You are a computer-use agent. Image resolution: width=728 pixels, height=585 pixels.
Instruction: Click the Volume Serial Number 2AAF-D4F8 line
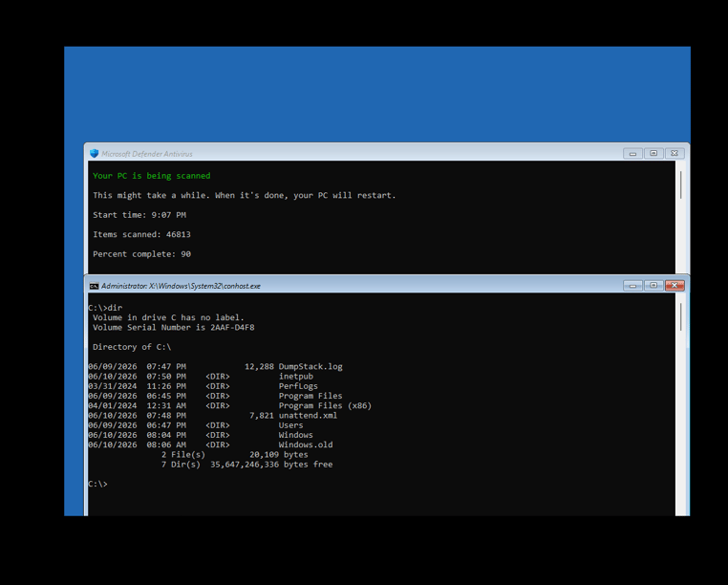[x=173, y=327]
